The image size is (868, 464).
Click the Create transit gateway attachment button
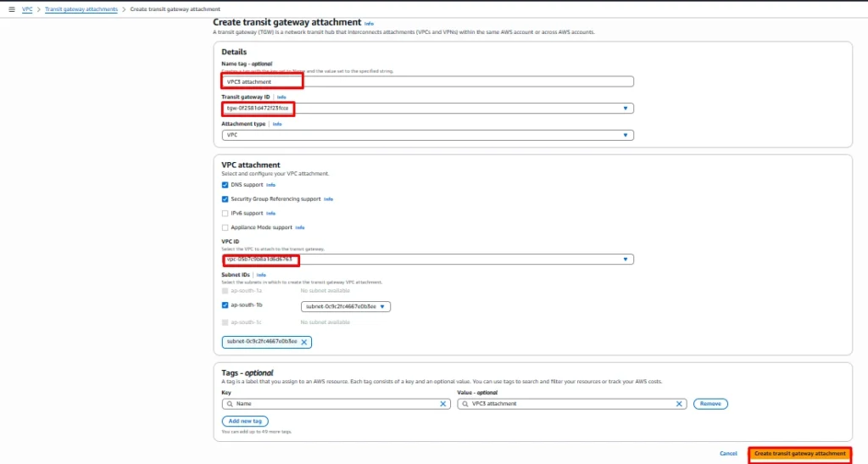[799, 454]
